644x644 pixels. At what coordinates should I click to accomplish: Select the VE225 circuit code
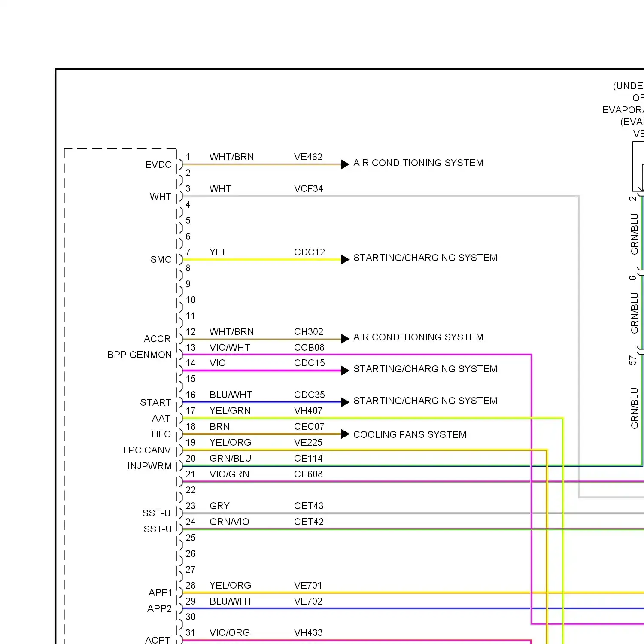pos(308,443)
